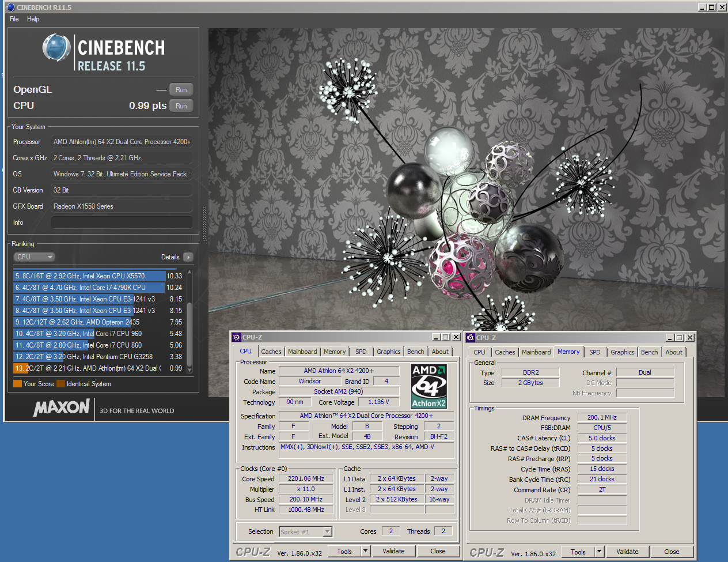
Task: Click the AMD Athlon X2 processor logo
Action: 429,386
